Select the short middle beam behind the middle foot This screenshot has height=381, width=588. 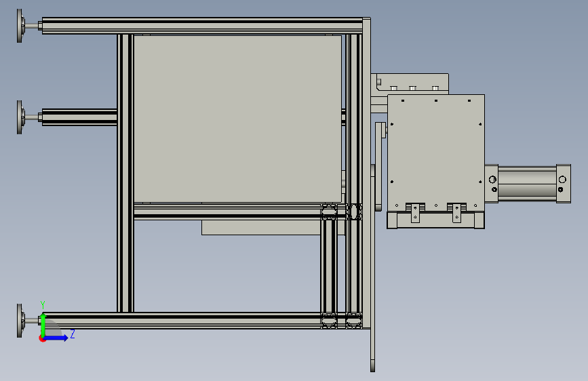coord(79,117)
